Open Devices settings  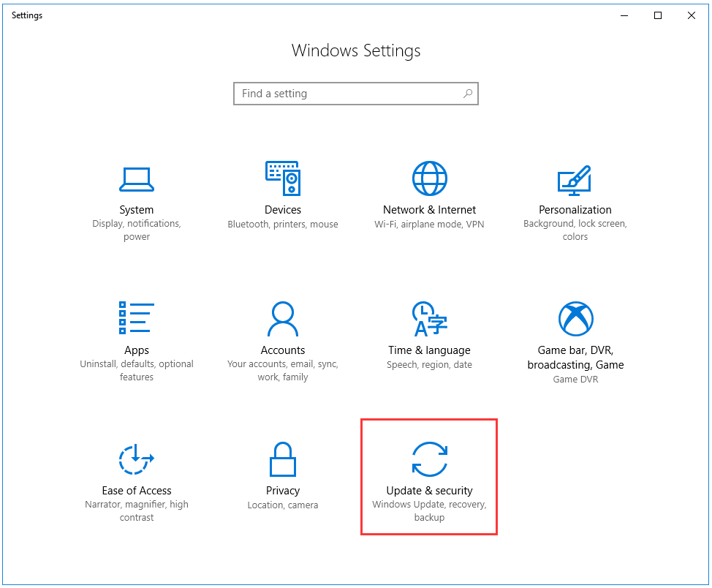(x=283, y=194)
